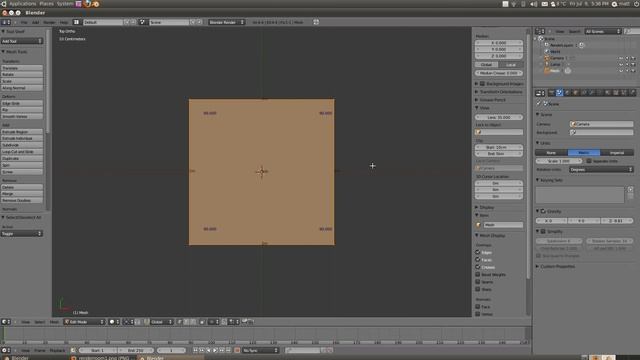Click the rightmost properties tab icon

click(632, 93)
